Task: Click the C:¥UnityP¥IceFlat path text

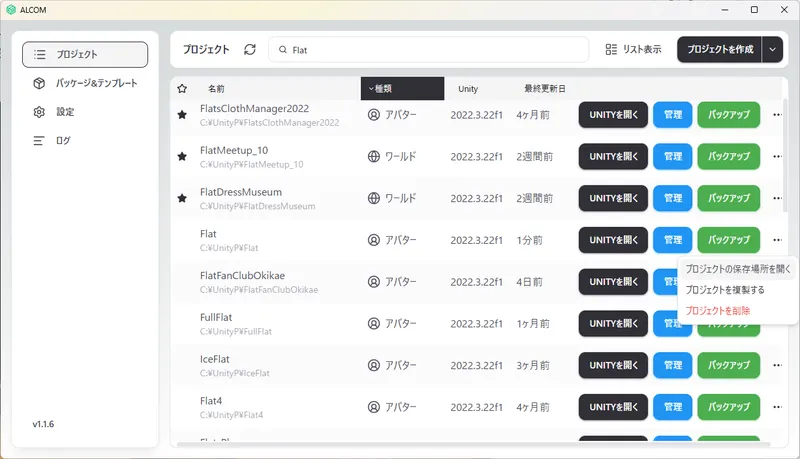Action: click(x=235, y=373)
